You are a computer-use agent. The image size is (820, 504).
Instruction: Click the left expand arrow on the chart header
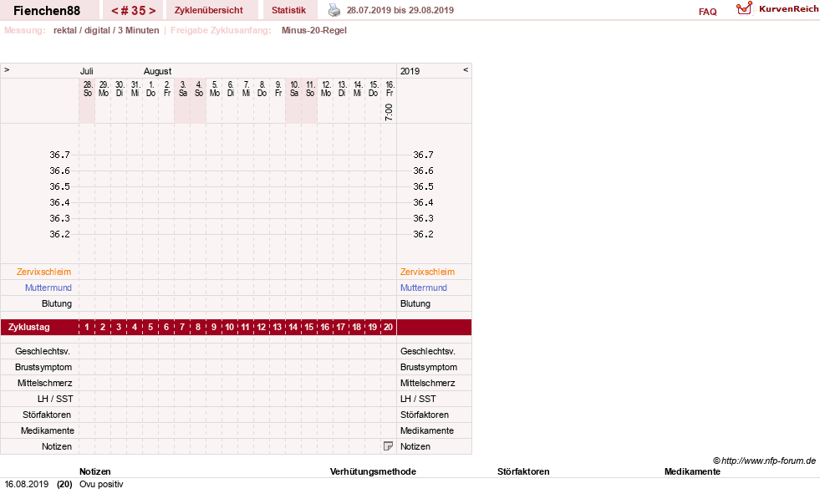click(x=7, y=69)
